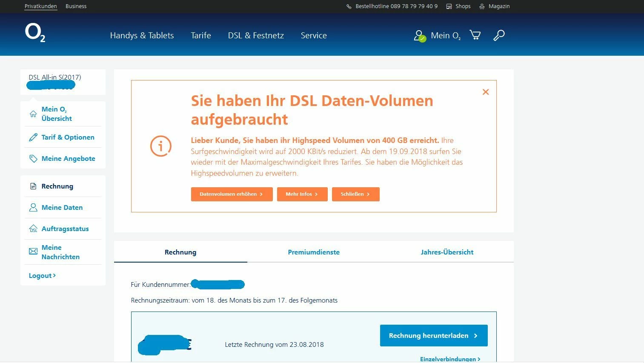Click the person icon for Meine Daten
644x363 pixels.
click(33, 207)
